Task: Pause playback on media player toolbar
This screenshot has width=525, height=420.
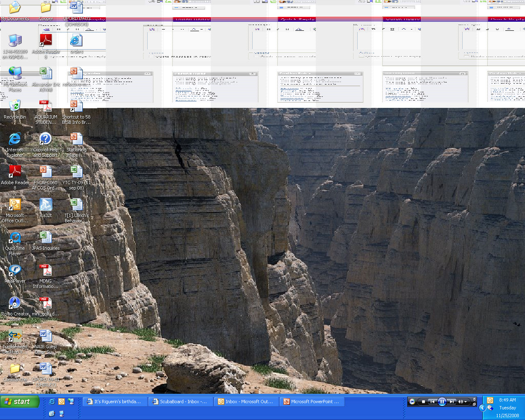Action: pos(442,402)
